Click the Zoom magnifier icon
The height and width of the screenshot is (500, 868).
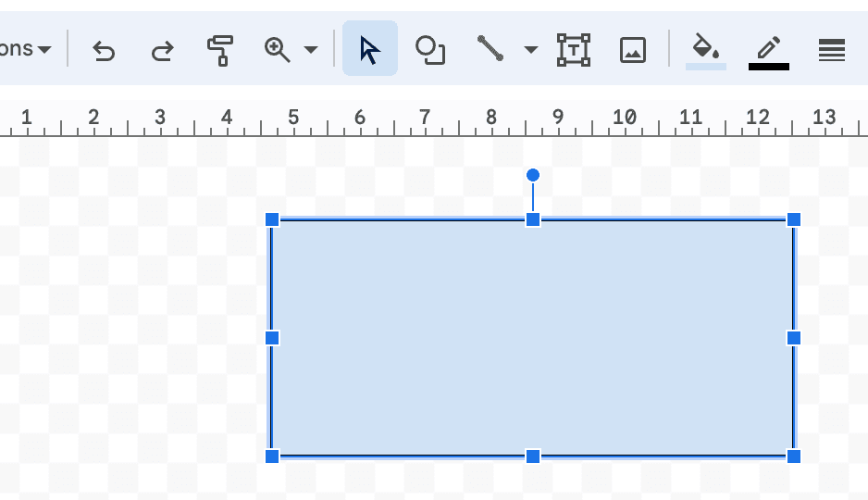pos(277,49)
